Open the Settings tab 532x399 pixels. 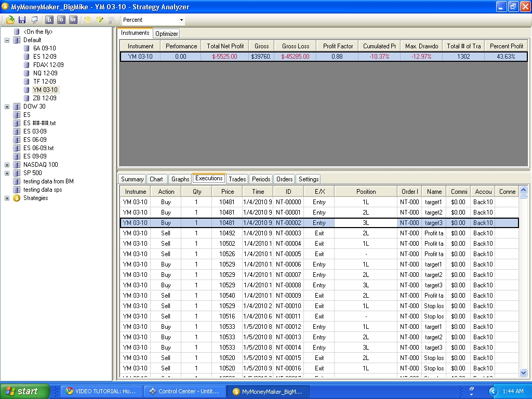tap(309, 179)
